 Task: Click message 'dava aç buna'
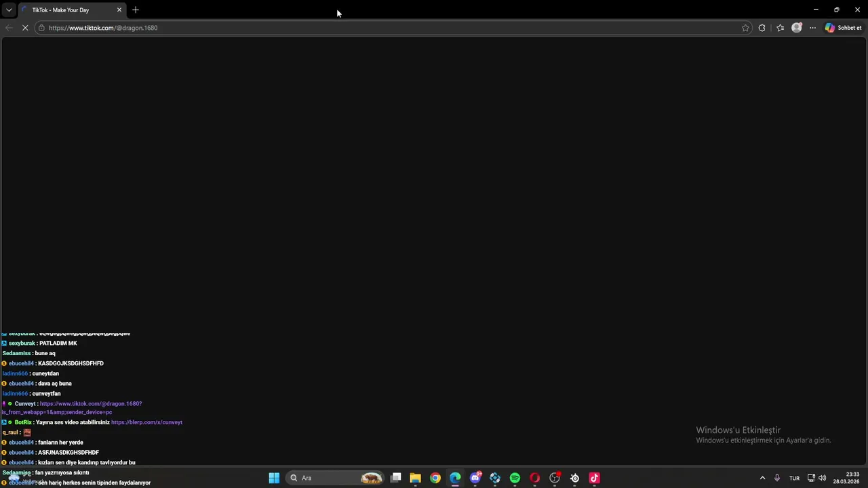pyautogui.click(x=55, y=384)
